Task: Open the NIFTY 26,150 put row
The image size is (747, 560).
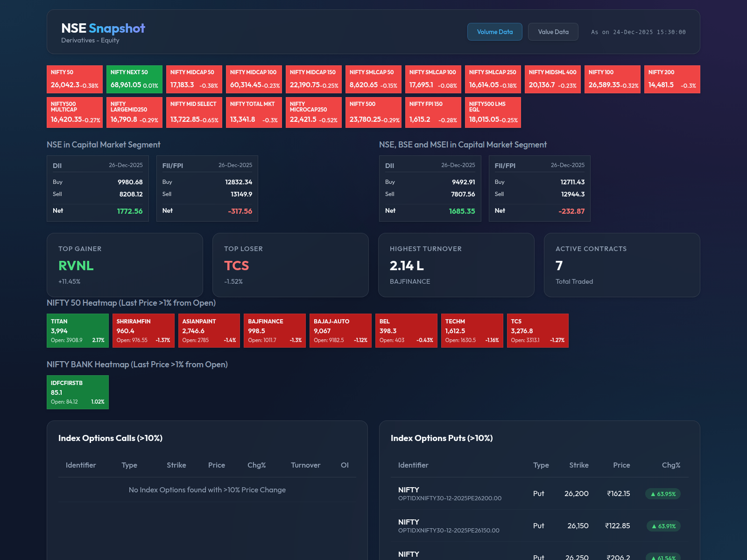Action: click(x=539, y=525)
